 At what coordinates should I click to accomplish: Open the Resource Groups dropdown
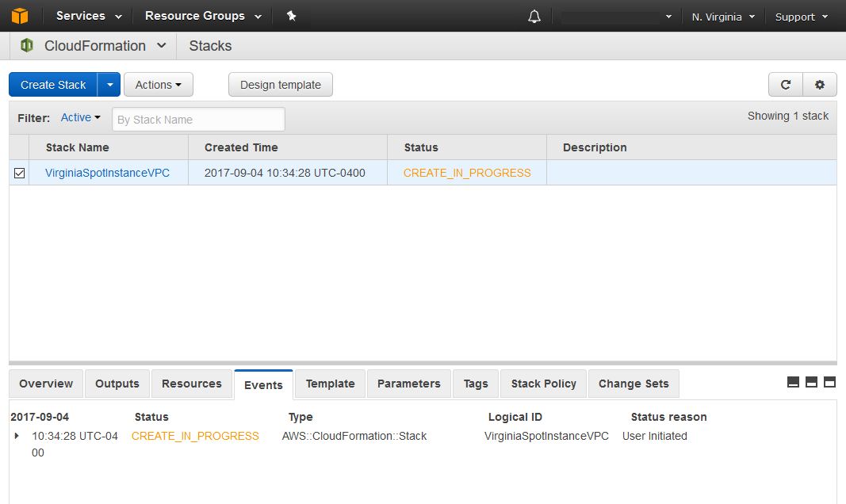(x=204, y=16)
